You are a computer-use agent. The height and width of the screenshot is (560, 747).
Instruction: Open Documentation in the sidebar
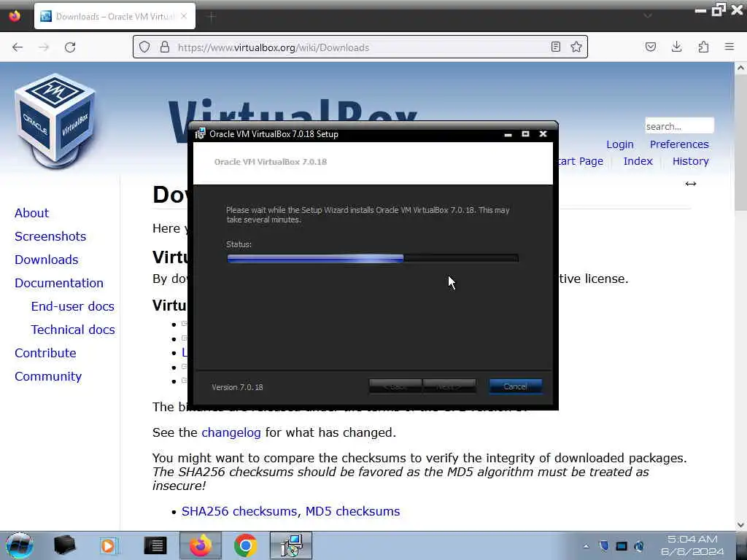click(x=58, y=283)
